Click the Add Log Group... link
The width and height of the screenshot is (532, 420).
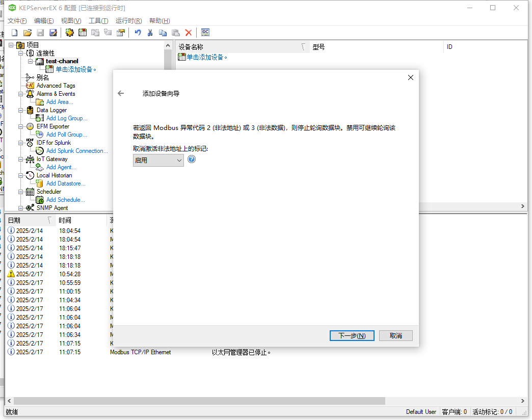[x=67, y=118]
